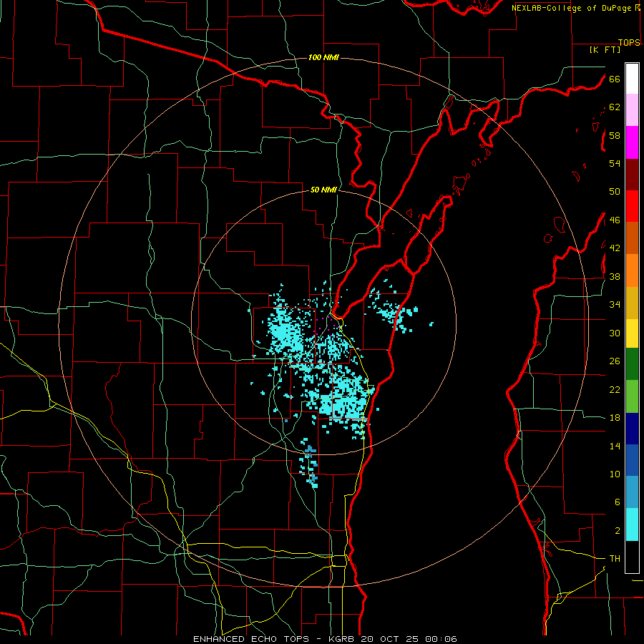The height and width of the screenshot is (644, 644).
Task: Click the '00:06' timestamp text
Action: coord(441,639)
